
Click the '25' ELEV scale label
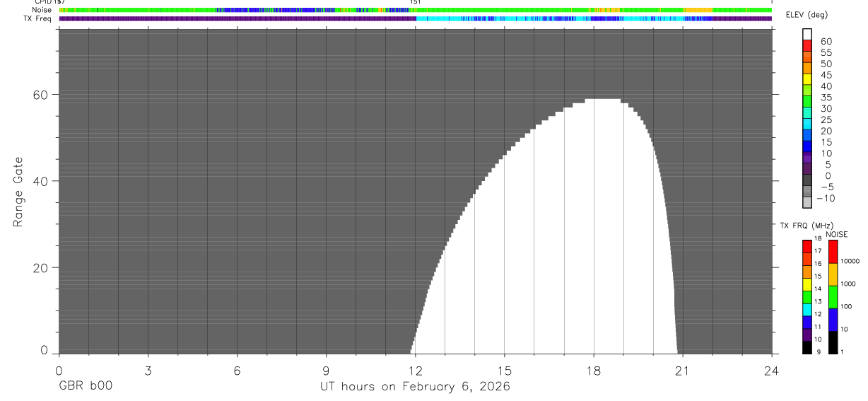[826, 120]
